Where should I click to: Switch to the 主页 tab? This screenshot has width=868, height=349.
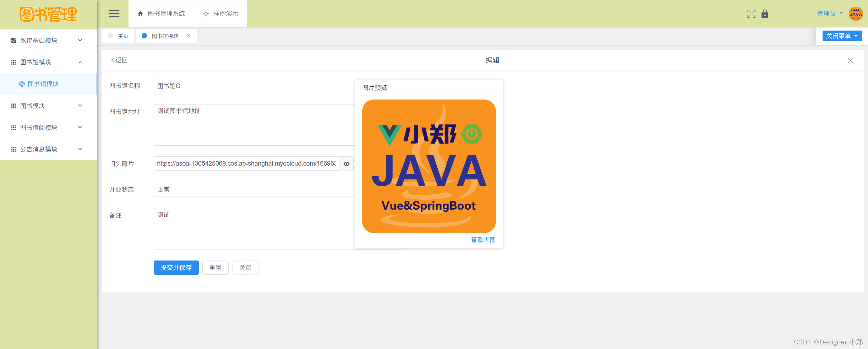118,36
